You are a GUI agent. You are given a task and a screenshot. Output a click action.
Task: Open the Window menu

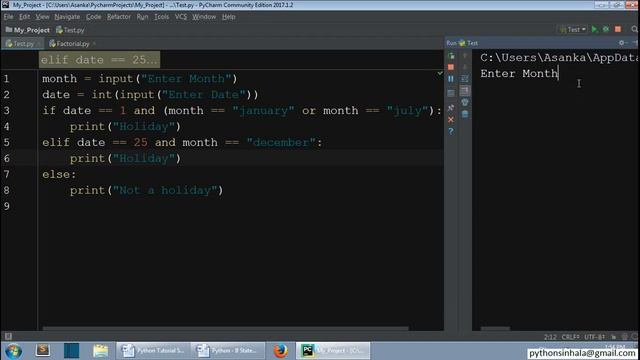204,17
